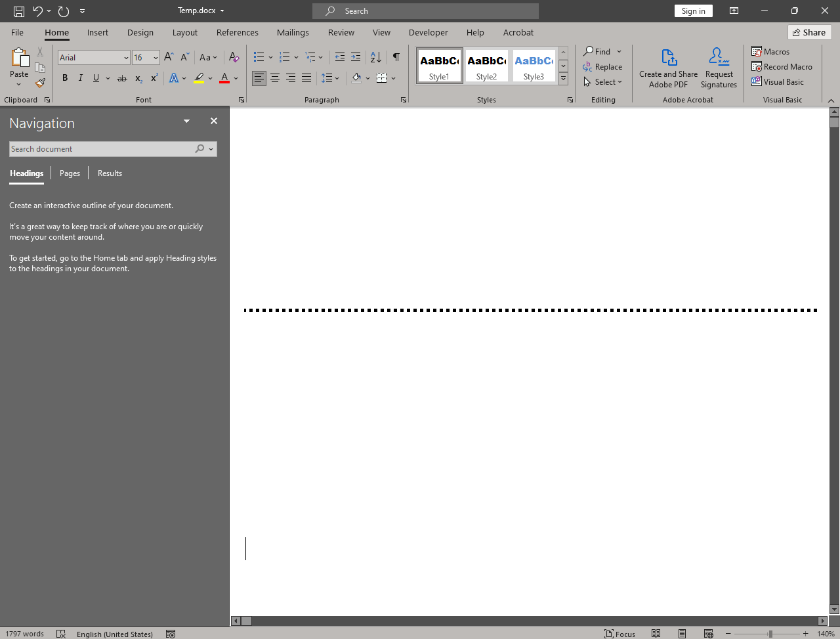Switch to Pages tab in Navigation
Viewport: 840px width, 639px height.
[70, 173]
